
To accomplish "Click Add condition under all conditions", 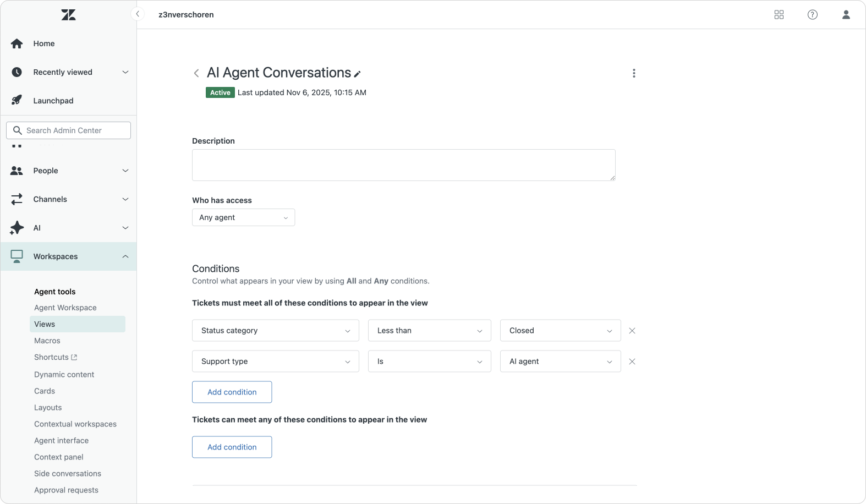I will click(232, 392).
